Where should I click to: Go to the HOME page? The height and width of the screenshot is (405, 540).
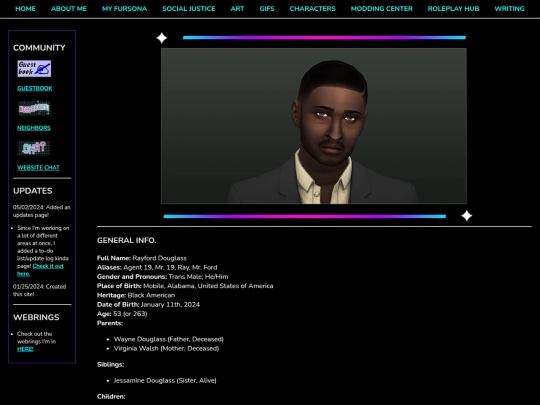click(25, 9)
